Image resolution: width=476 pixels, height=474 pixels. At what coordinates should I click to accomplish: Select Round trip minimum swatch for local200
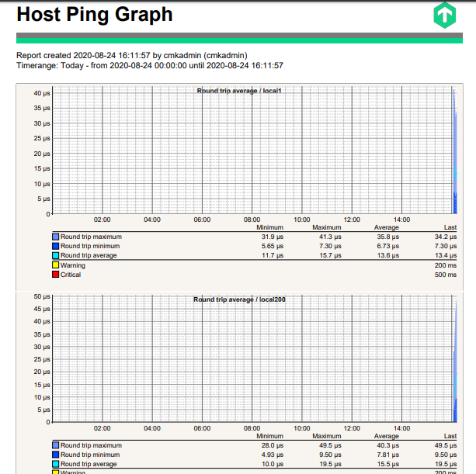[55, 455]
